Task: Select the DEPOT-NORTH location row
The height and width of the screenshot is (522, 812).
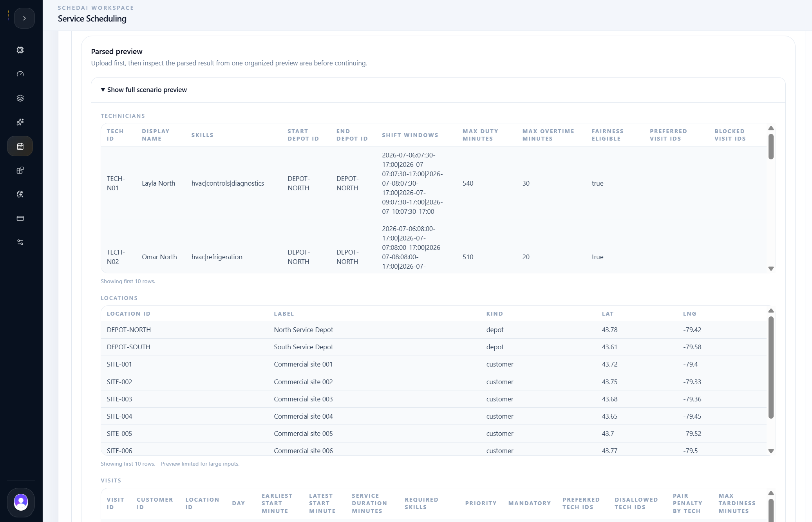Action: (434, 330)
